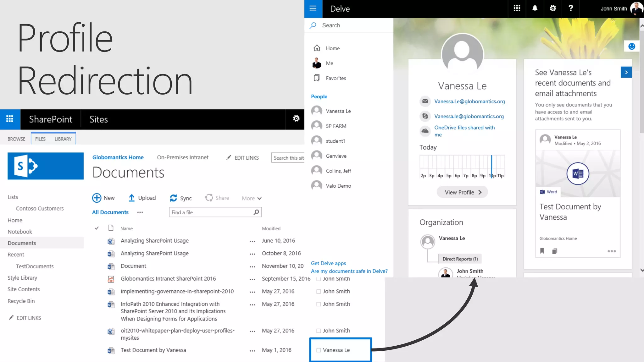Screen dimensions: 644x362
Task: Bookmark Test Document by Vanessa card
Action: [x=542, y=251]
